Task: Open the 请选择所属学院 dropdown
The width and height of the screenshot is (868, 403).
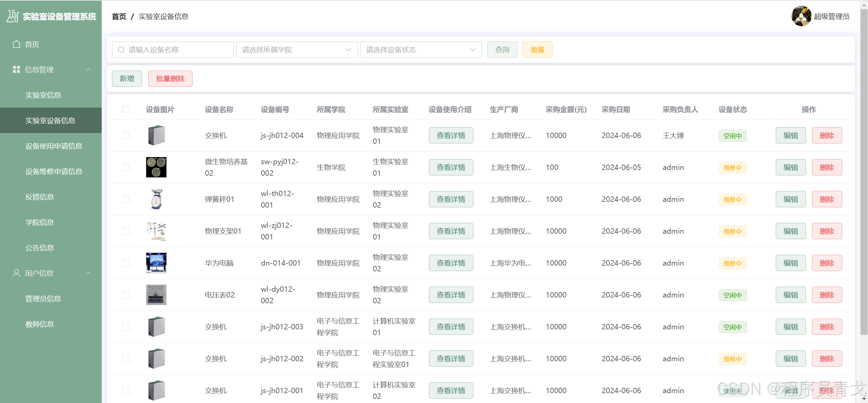Action: (297, 50)
